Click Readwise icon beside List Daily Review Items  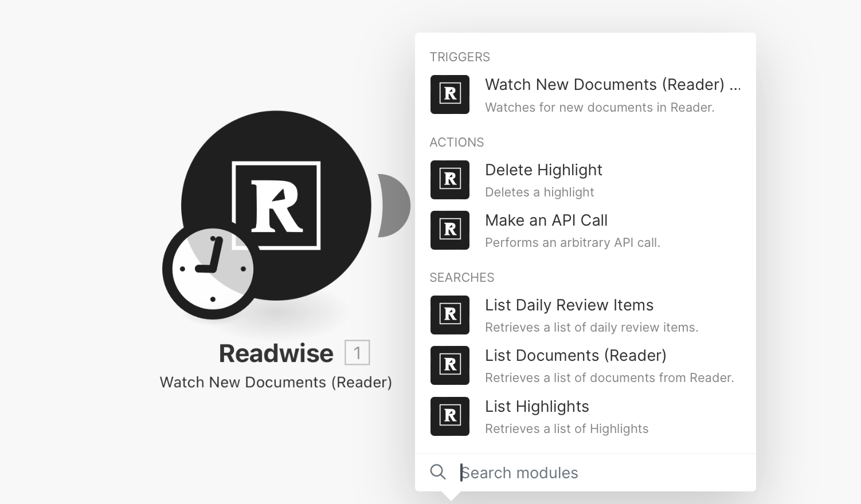click(450, 315)
